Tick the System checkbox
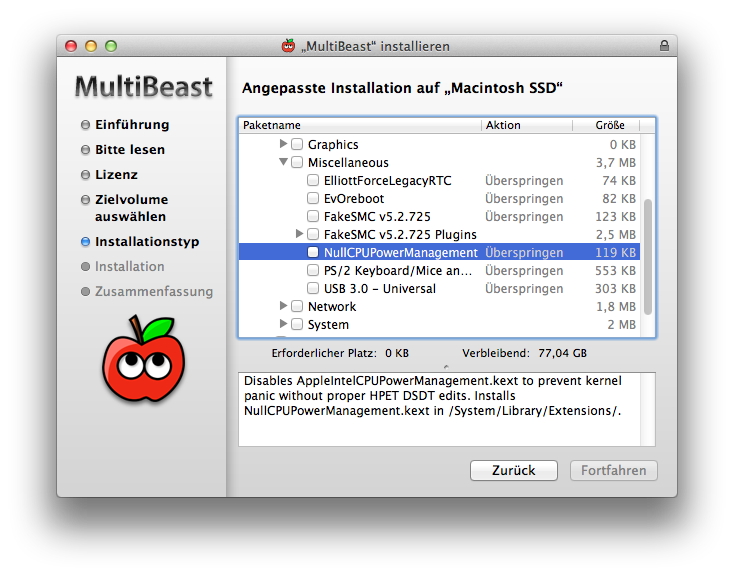The width and height of the screenshot is (734, 576). [297, 324]
